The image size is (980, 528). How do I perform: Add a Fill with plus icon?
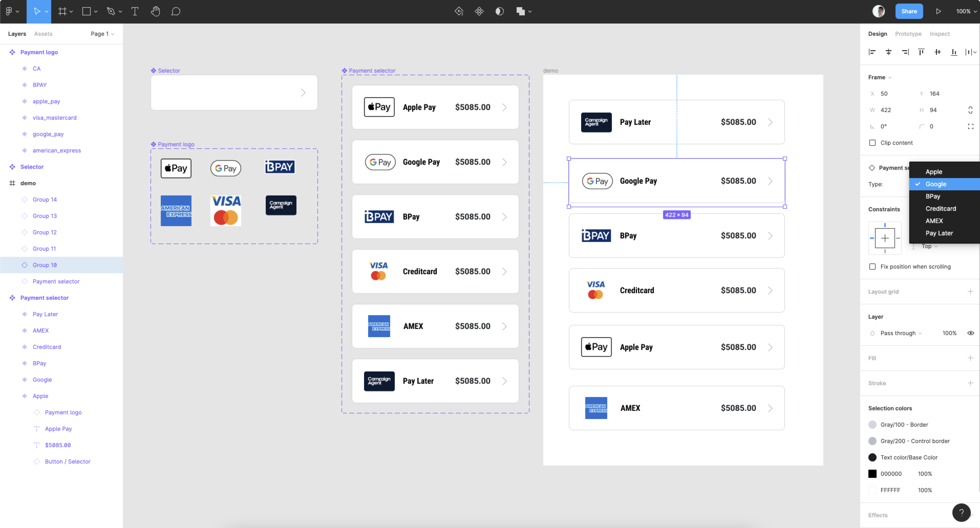970,358
